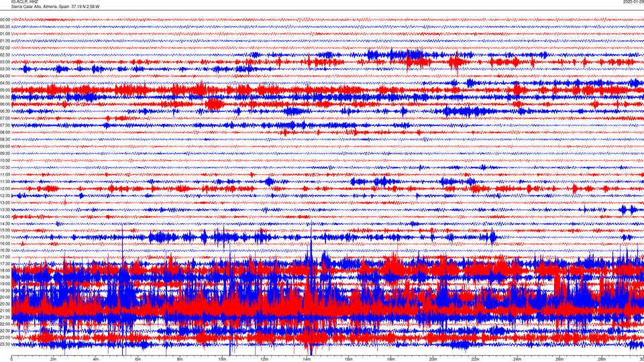Select the 12:00 time row label
644x362 pixels.
5,188
